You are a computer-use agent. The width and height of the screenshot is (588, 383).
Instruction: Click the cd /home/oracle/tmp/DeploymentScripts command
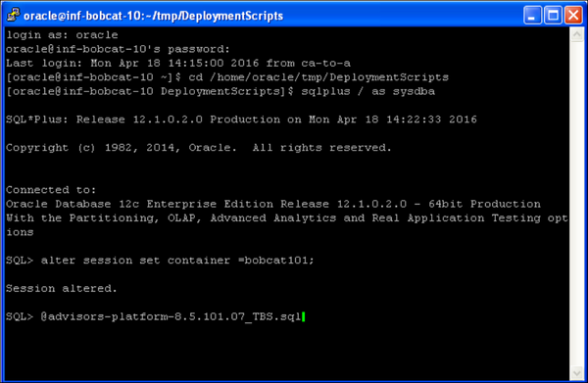[x=318, y=77]
